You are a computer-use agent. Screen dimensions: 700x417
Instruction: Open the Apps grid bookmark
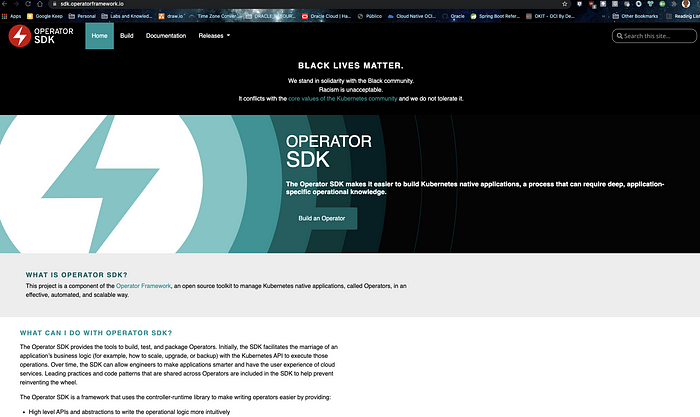tap(12, 16)
